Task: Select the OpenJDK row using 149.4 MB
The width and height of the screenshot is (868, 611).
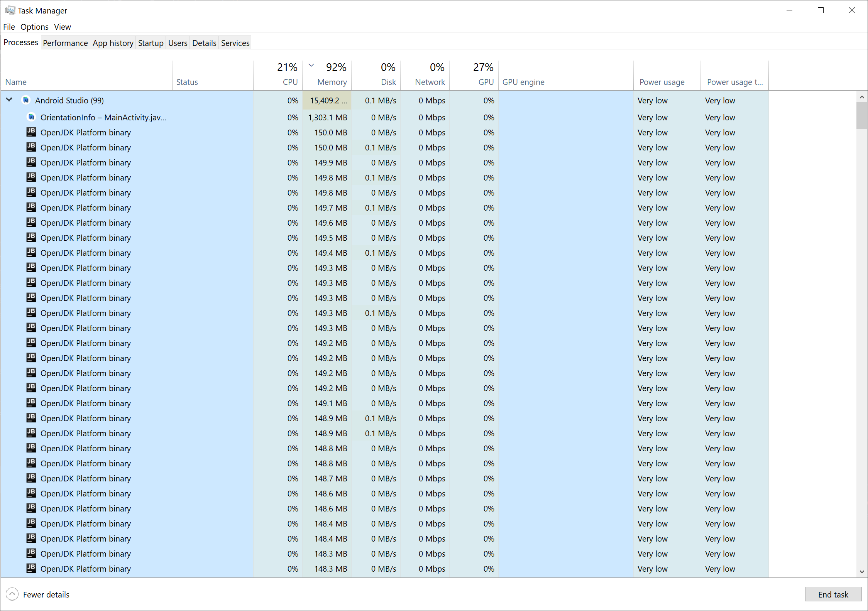Action: (x=384, y=253)
